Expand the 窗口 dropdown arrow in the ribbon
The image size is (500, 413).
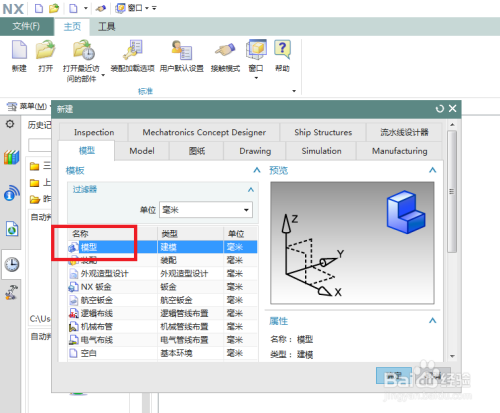[x=256, y=78]
